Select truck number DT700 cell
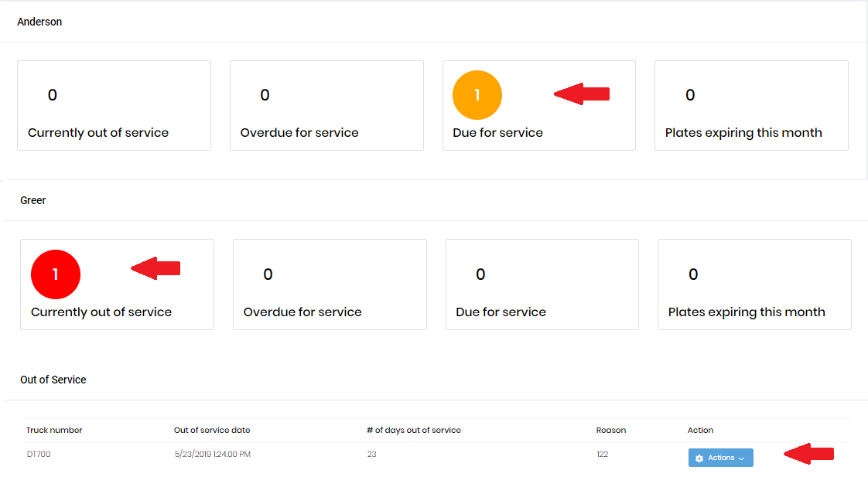Image resolution: width=868 pixels, height=477 pixels. (x=39, y=454)
